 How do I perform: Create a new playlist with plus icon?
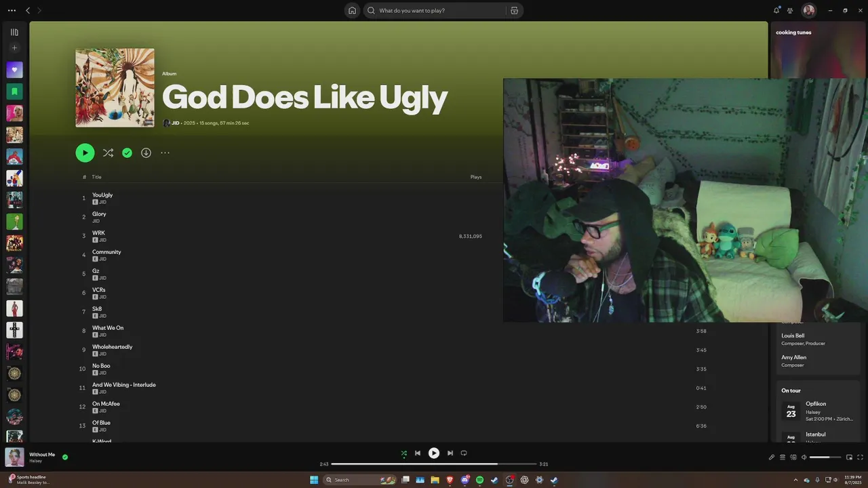click(x=14, y=48)
